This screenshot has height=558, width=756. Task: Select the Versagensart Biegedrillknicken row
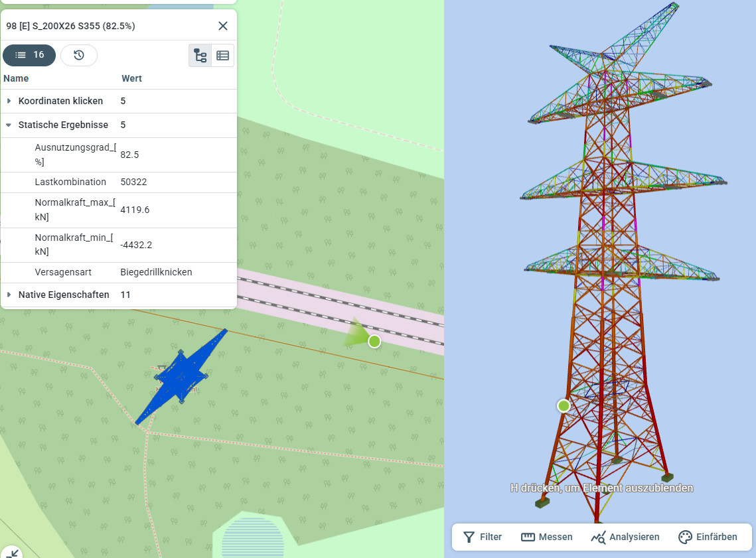118,272
